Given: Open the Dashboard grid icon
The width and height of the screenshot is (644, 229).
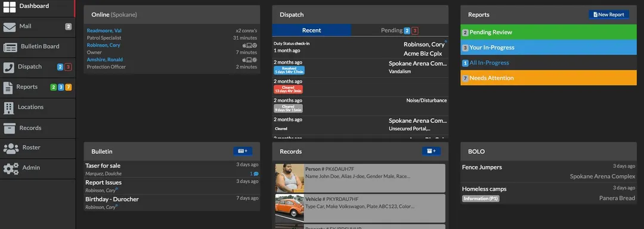Looking at the screenshot, I should [10, 7].
